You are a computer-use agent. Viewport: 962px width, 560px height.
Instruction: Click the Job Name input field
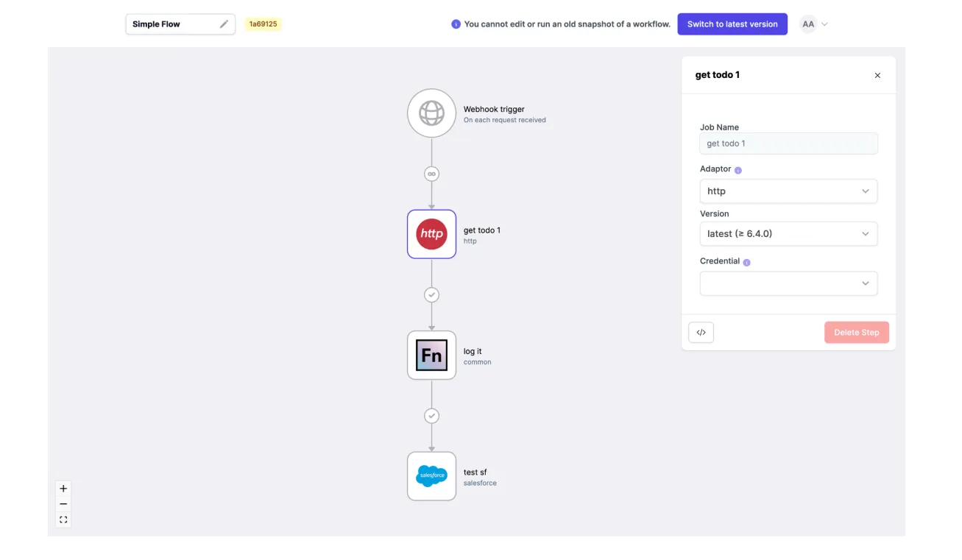(788, 143)
